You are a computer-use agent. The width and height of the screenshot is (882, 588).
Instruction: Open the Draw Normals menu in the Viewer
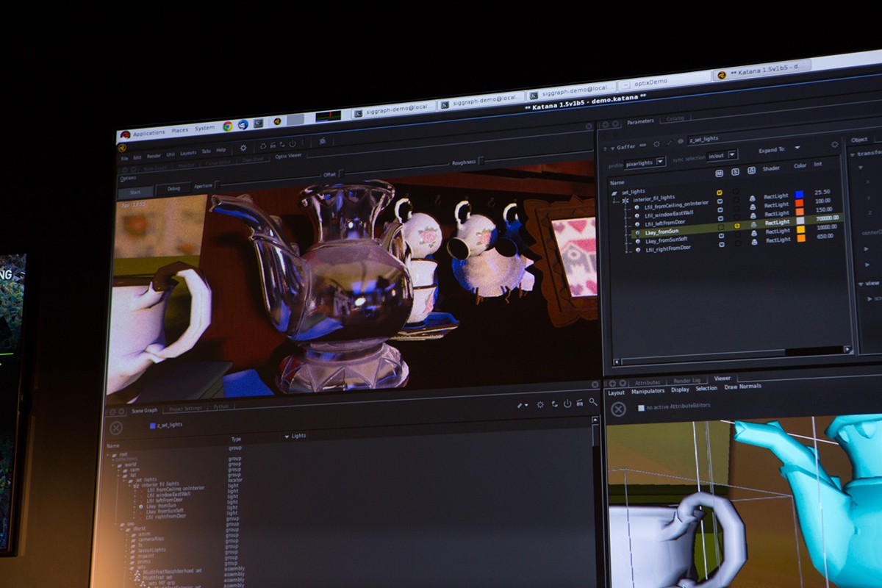pyautogui.click(x=742, y=387)
